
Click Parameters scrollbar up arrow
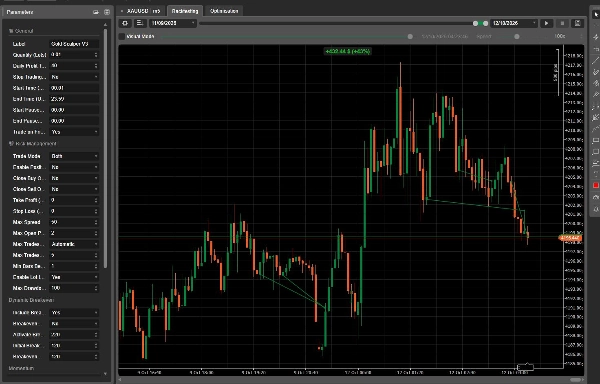pos(106,25)
